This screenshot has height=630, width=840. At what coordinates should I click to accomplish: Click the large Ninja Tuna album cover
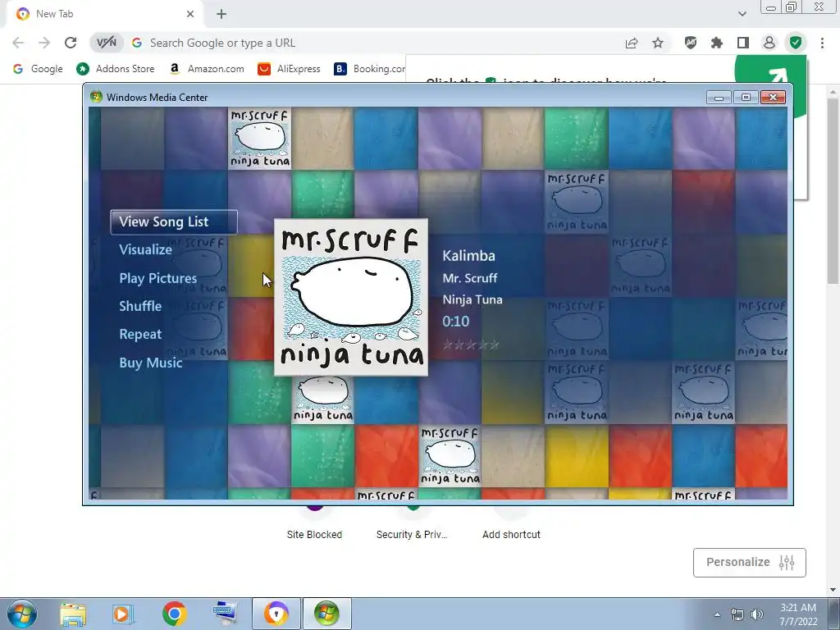point(351,297)
